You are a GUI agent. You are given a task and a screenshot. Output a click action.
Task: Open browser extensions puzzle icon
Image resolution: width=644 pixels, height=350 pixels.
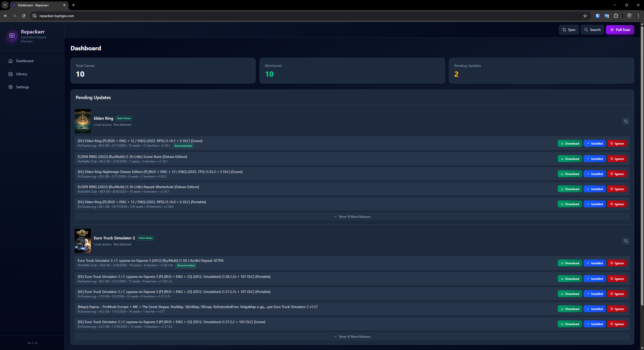(x=616, y=16)
